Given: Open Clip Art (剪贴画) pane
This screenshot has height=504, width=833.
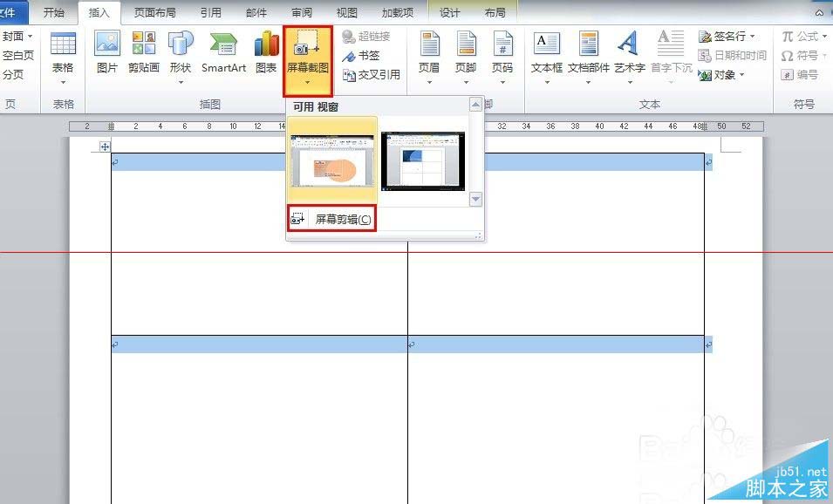Looking at the screenshot, I should 142,54.
